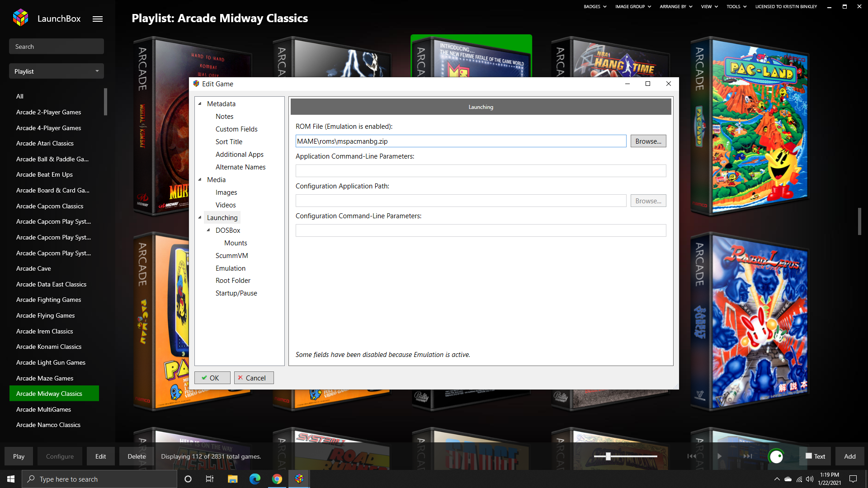
Task: Open Images section in the tree
Action: (226, 192)
